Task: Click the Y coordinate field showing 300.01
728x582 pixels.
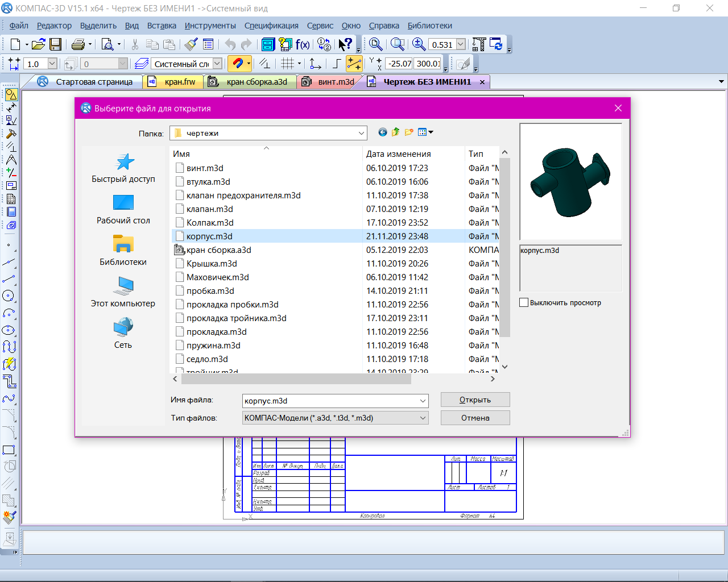Action: (428, 64)
